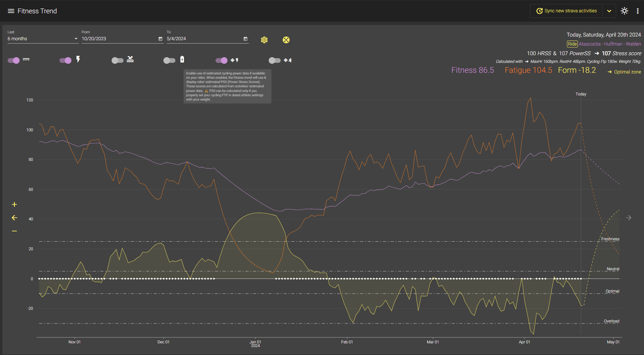Move chart period forward with right arrow
Viewport: 644px width, 355px height.
pos(628,218)
